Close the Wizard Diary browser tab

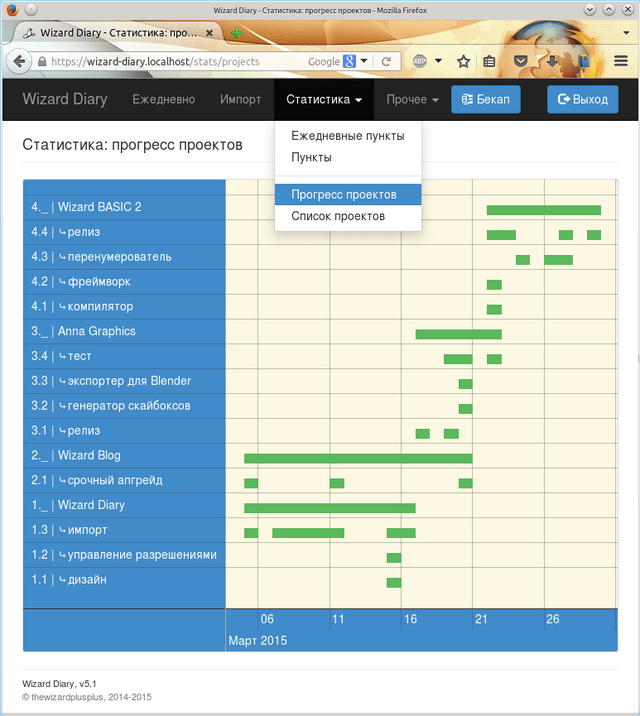point(209,33)
